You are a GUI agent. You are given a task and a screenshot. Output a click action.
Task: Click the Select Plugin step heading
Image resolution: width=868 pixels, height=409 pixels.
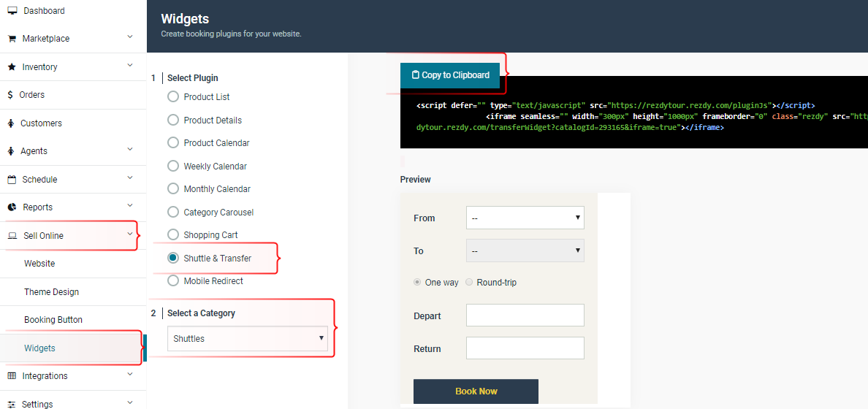193,78
